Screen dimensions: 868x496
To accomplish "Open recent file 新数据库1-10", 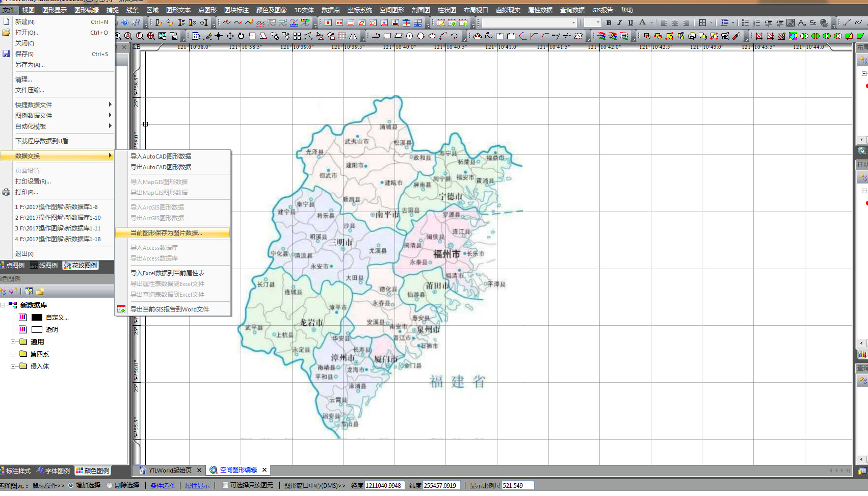I will pyautogui.click(x=58, y=218).
